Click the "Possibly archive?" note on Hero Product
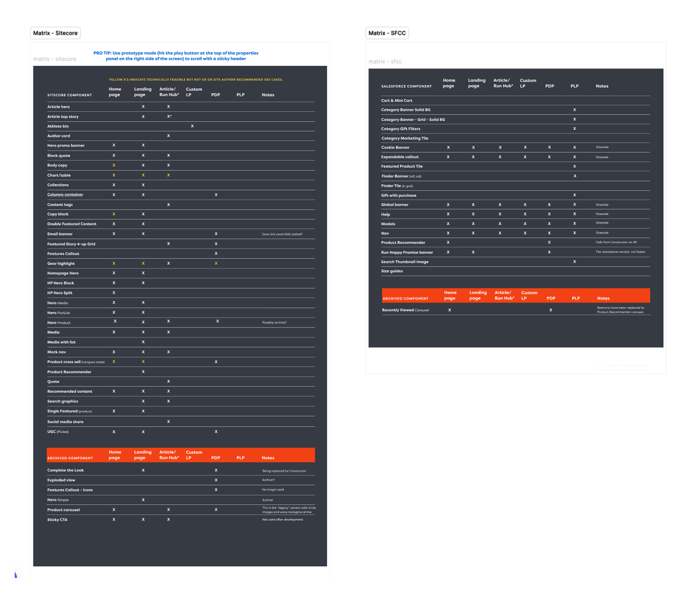 tap(274, 323)
